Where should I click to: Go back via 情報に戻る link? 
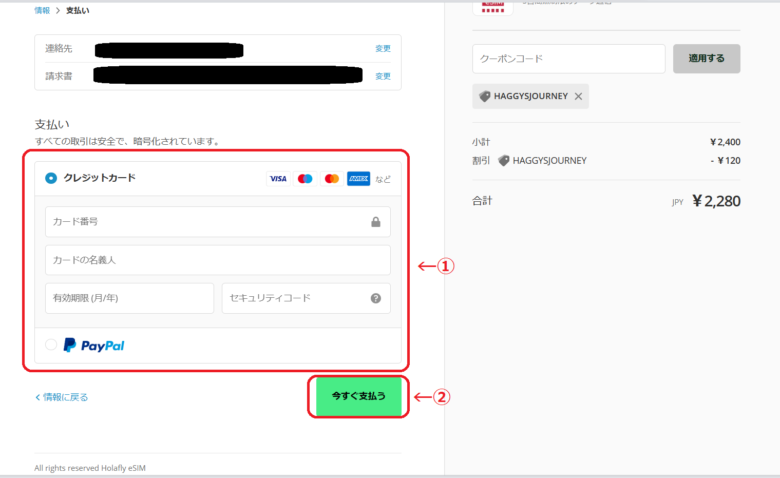click(x=62, y=397)
